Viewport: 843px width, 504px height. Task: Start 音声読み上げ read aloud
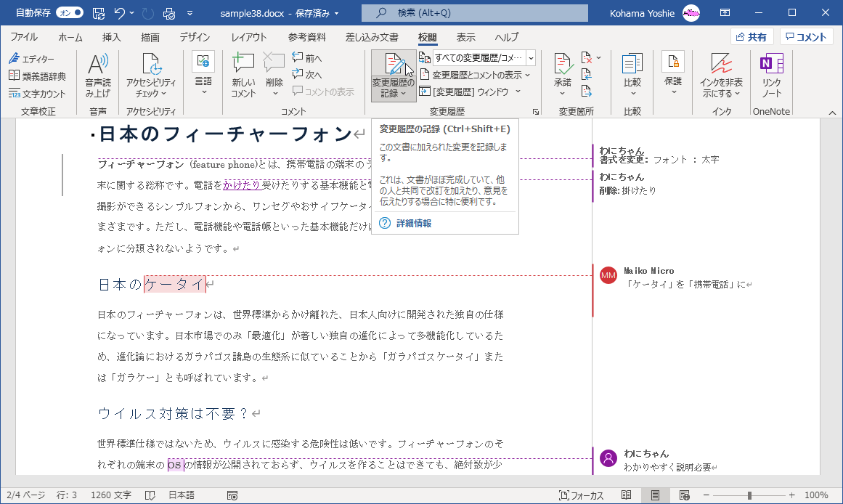click(x=98, y=73)
